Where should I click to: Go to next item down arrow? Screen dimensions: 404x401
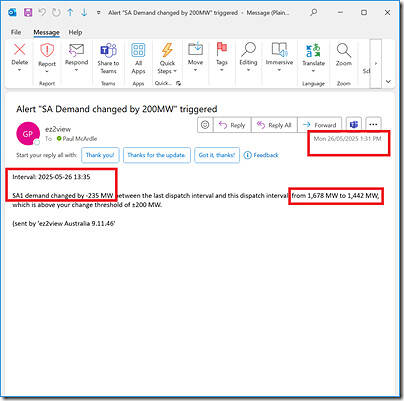84,13
